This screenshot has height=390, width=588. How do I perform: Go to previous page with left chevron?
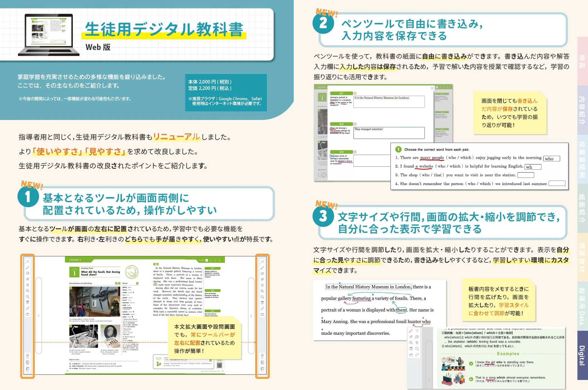[x=38, y=316]
